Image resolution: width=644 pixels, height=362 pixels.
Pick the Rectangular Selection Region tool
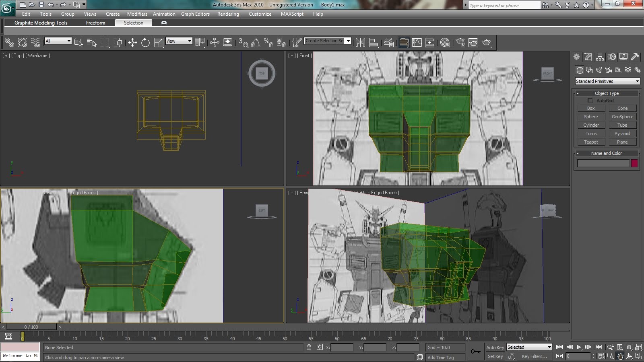104,42
